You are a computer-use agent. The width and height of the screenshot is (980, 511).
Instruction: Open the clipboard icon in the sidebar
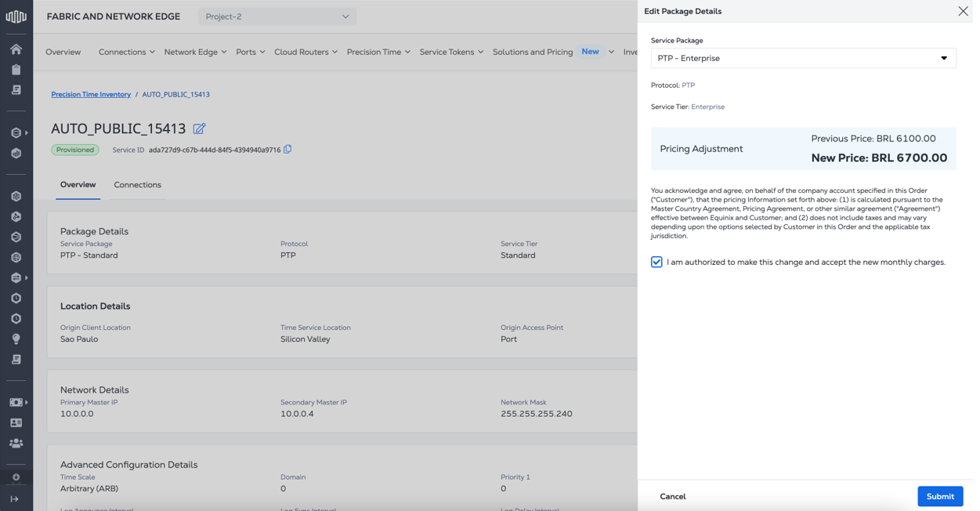coord(16,70)
